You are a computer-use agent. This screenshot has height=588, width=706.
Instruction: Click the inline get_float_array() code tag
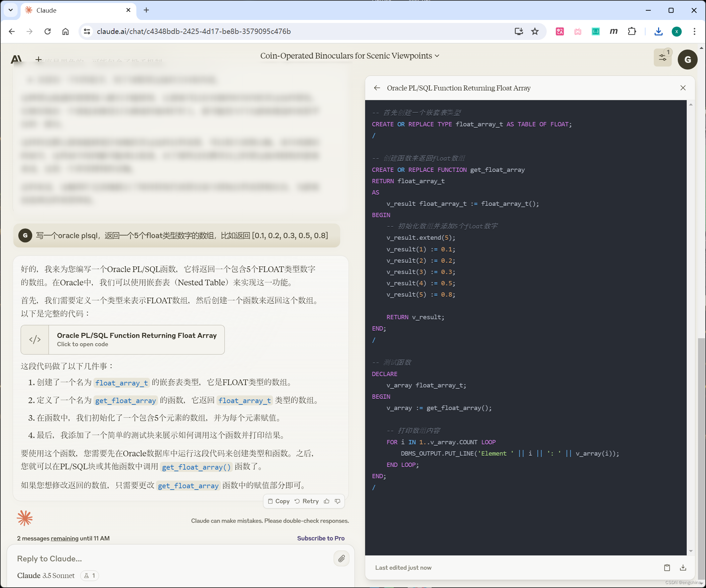point(196,467)
